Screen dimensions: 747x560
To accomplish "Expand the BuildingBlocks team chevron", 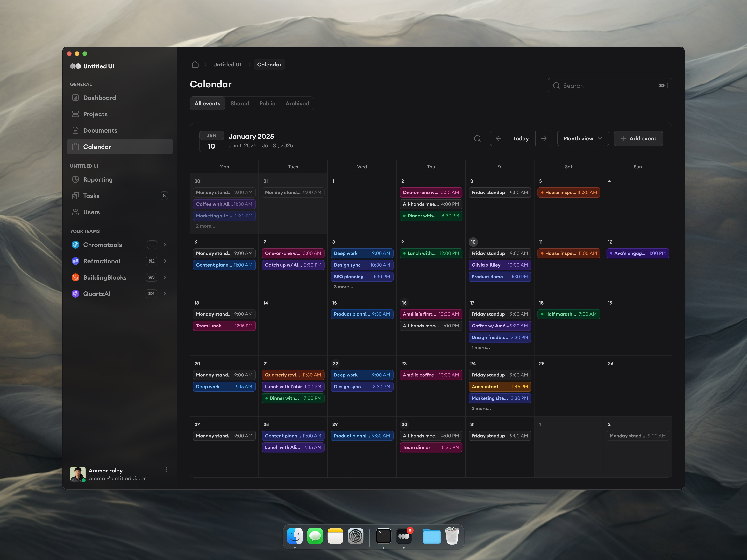I will [x=165, y=277].
